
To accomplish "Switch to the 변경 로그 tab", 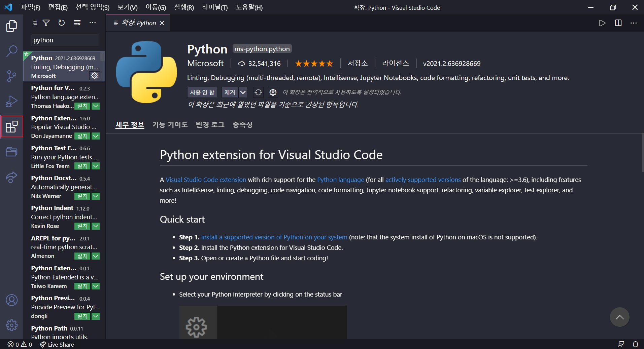I will coord(210,125).
